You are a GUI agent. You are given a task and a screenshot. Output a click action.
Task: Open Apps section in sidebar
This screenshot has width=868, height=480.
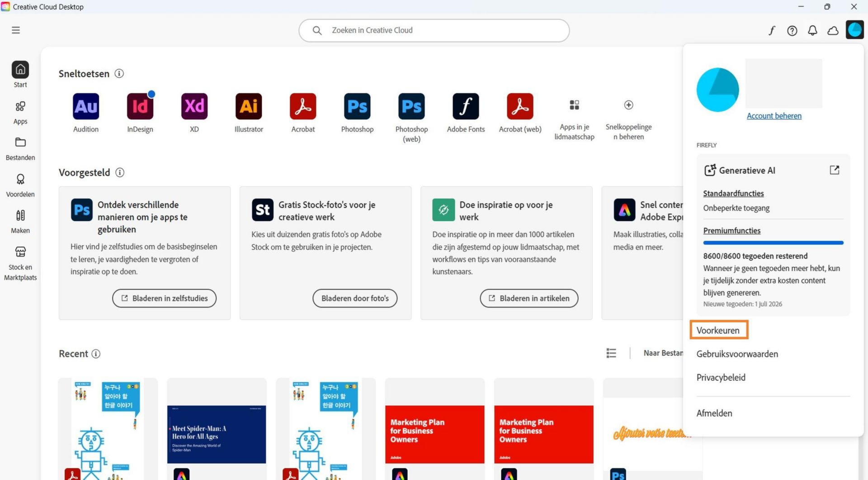point(20,113)
